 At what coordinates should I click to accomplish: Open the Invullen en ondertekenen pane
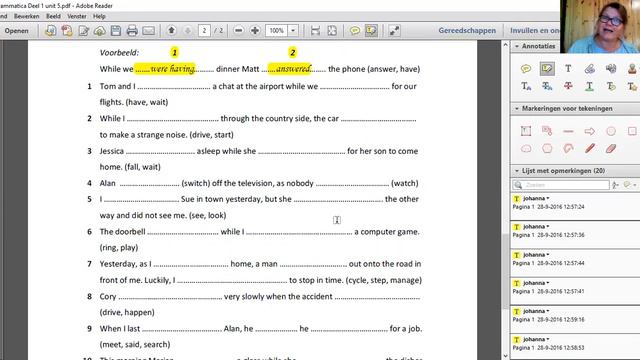[x=534, y=30]
